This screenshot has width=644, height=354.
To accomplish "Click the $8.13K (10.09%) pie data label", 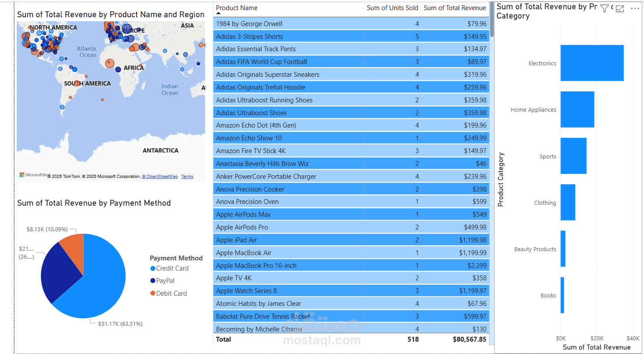I will [47, 230].
